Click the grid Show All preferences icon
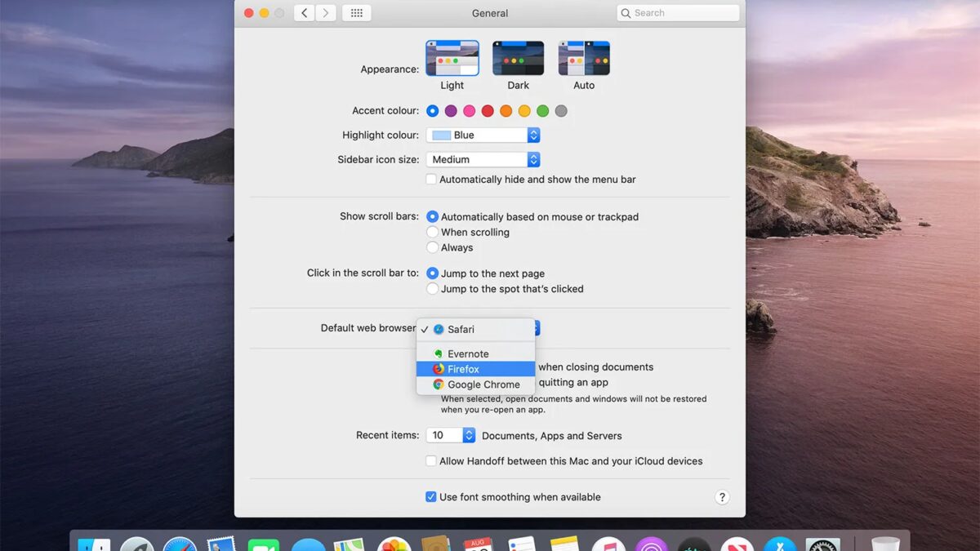Image resolution: width=980 pixels, height=551 pixels. point(356,12)
